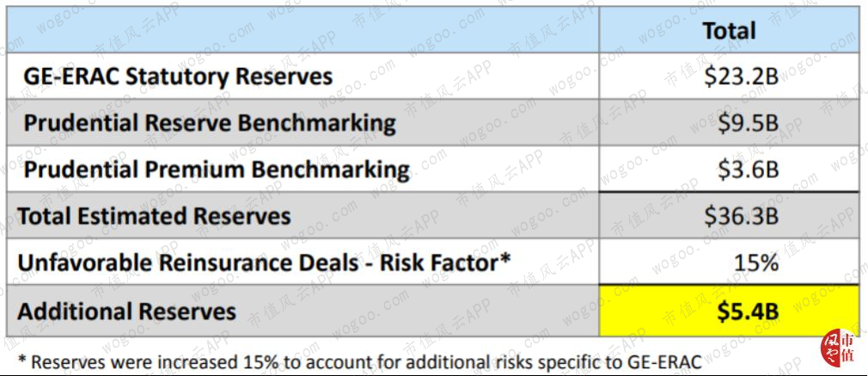Click the Total column header

tap(729, 30)
